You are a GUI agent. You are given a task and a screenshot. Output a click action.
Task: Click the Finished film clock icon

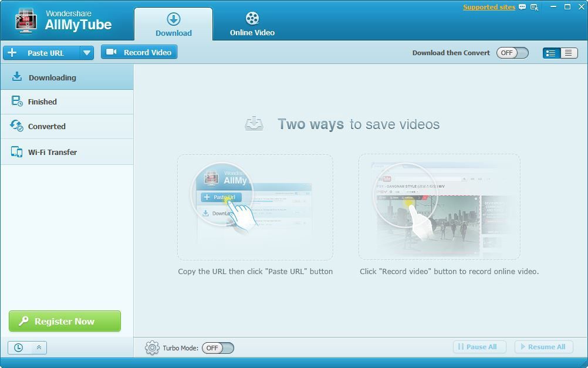[x=17, y=102]
